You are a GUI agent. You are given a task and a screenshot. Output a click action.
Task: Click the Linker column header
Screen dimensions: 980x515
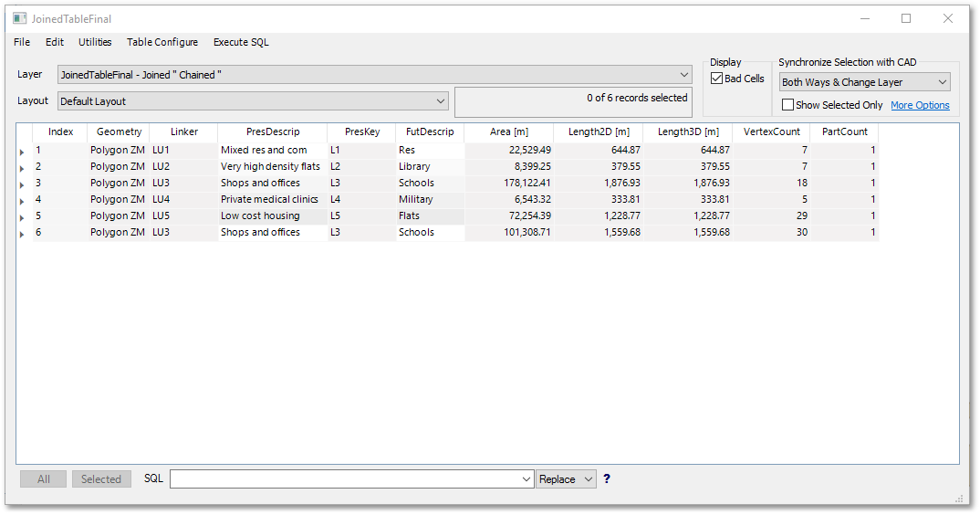click(183, 132)
